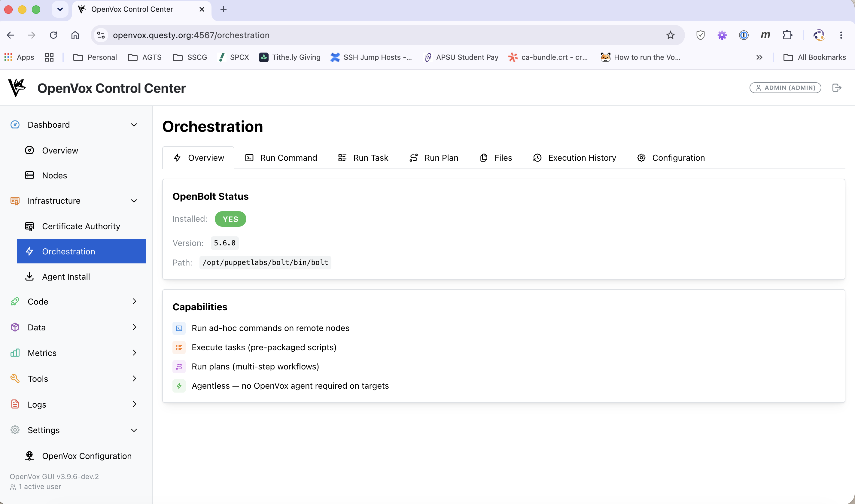Click the site information icon in the address bar

[101, 35]
